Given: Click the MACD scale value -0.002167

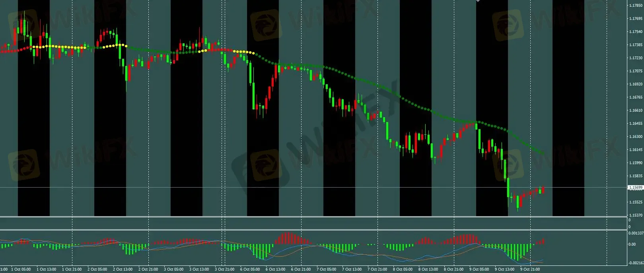Looking at the screenshot, I should click(x=636, y=263).
